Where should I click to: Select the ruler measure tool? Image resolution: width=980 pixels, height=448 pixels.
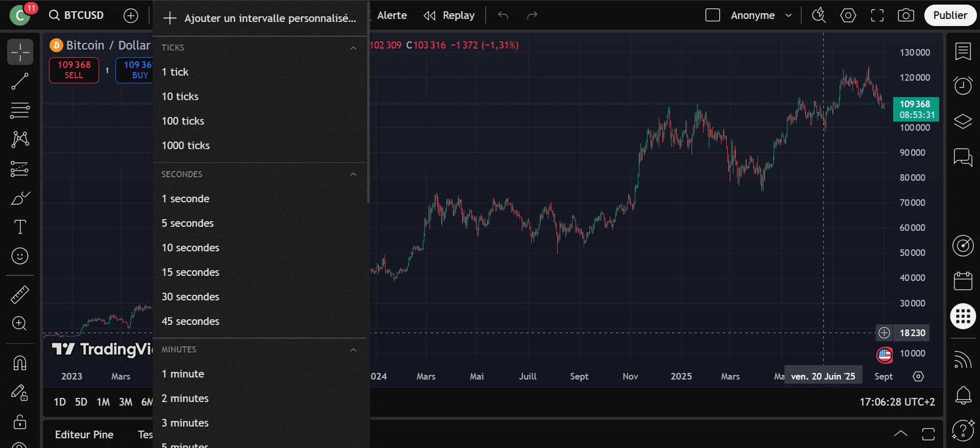[x=20, y=295]
